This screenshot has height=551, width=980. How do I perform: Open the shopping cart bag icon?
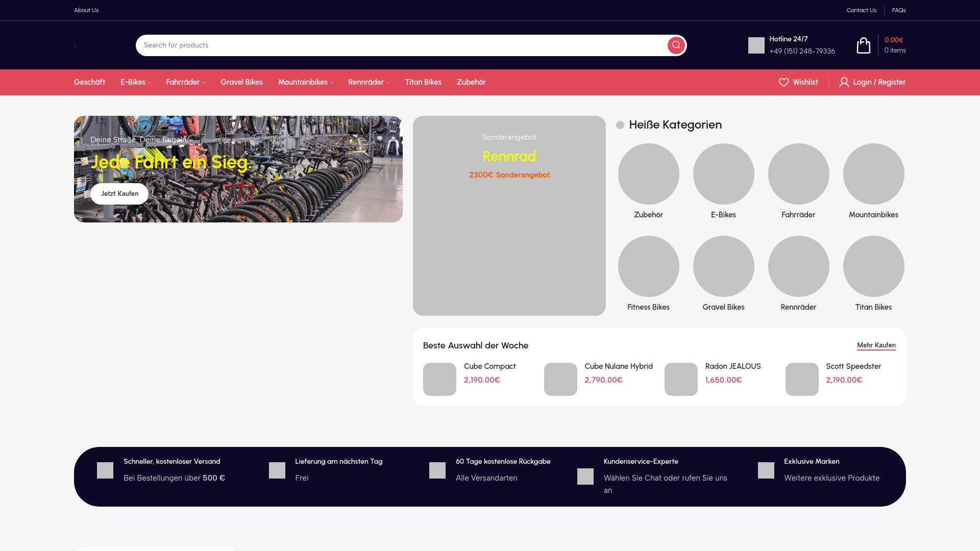click(x=864, y=45)
